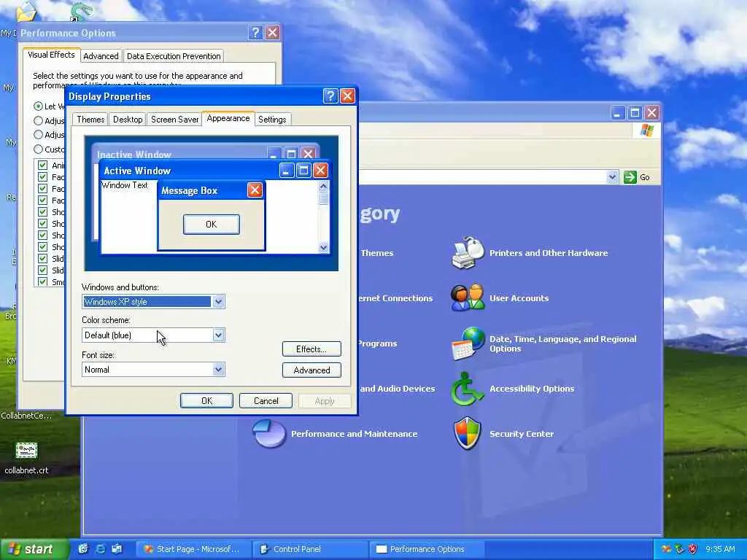Open the Security Center shield icon
Image resolution: width=747 pixels, height=560 pixels.
click(x=468, y=433)
